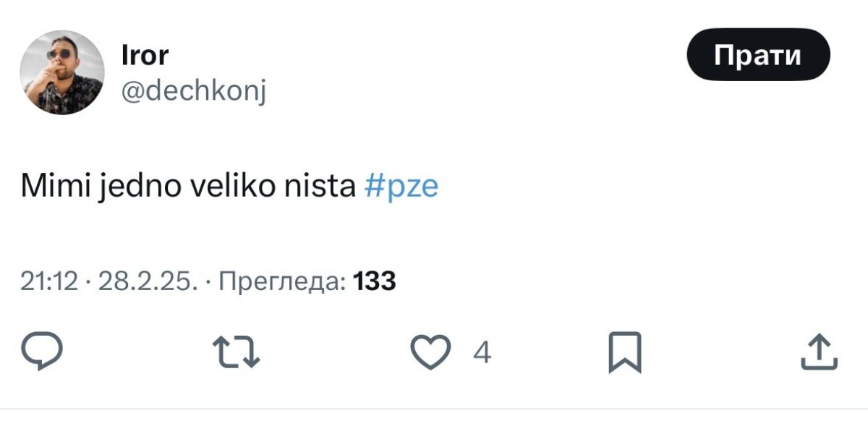This screenshot has height=421, width=868.
Task: Click the date 28.2.25.
Action: 147,281
